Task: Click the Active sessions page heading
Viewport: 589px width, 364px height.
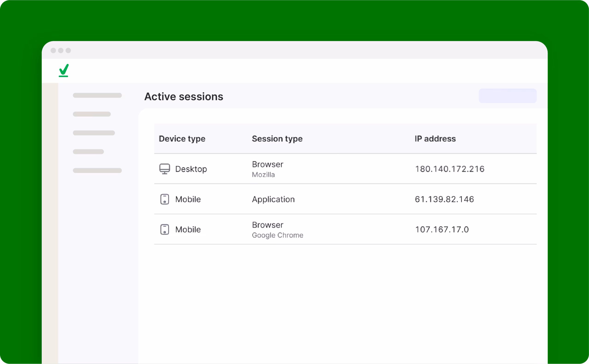Action: [x=184, y=97]
